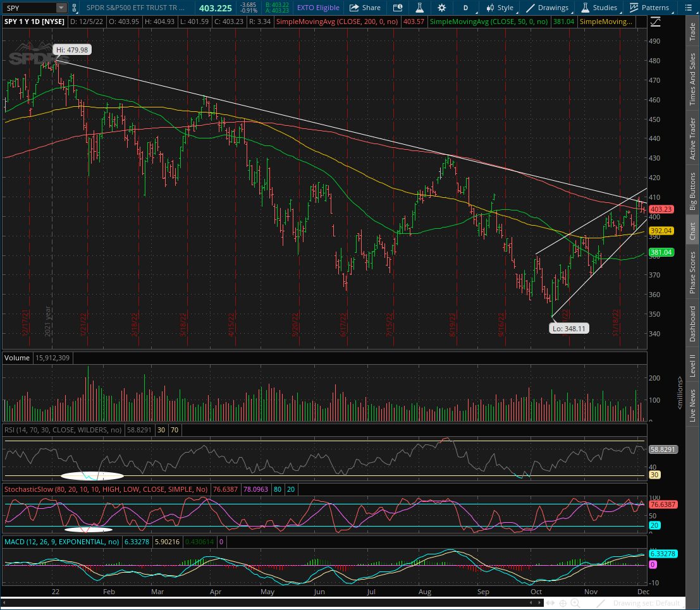Open the Active Trader sidebar tab

(692, 138)
